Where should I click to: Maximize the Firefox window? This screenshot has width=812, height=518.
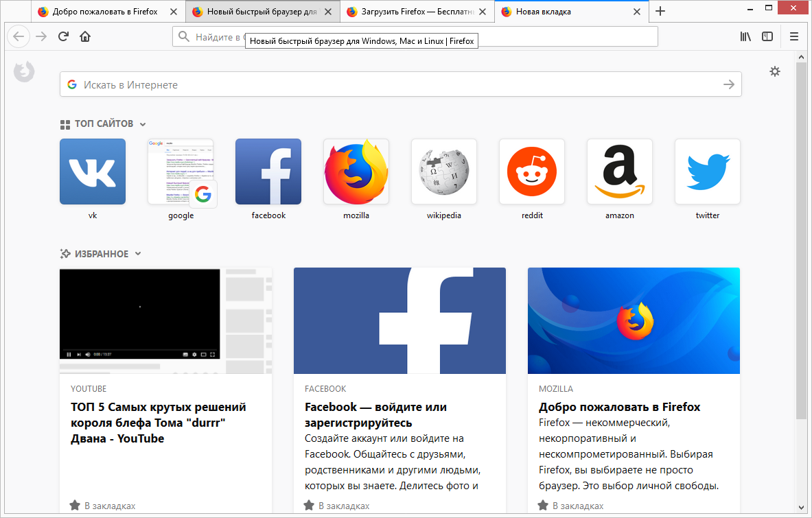[x=769, y=8]
